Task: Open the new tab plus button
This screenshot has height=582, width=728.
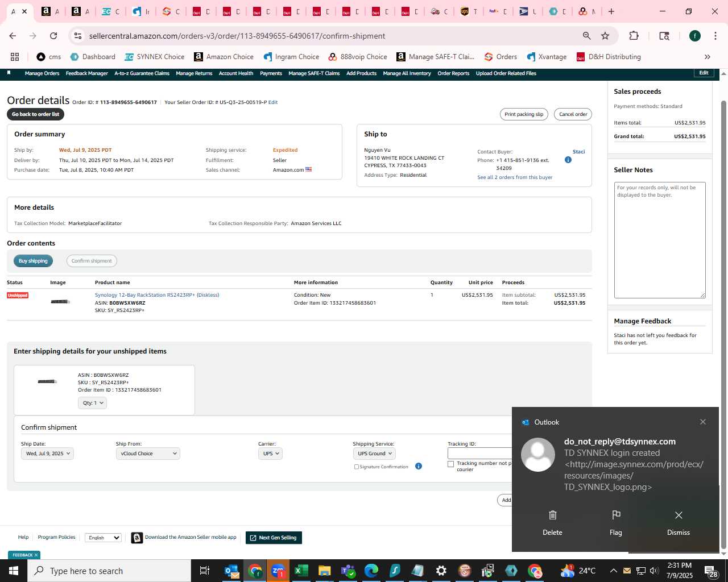Action: coord(611,11)
